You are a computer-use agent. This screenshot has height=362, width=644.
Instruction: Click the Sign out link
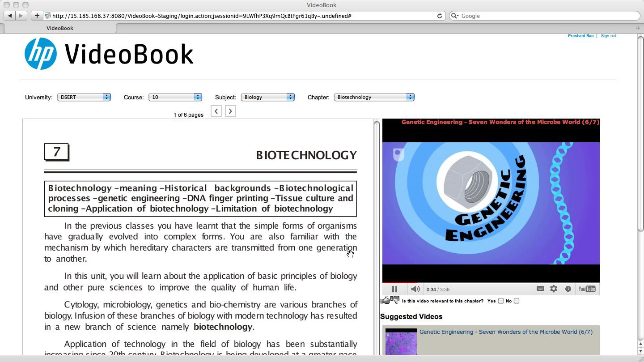[608, 36]
